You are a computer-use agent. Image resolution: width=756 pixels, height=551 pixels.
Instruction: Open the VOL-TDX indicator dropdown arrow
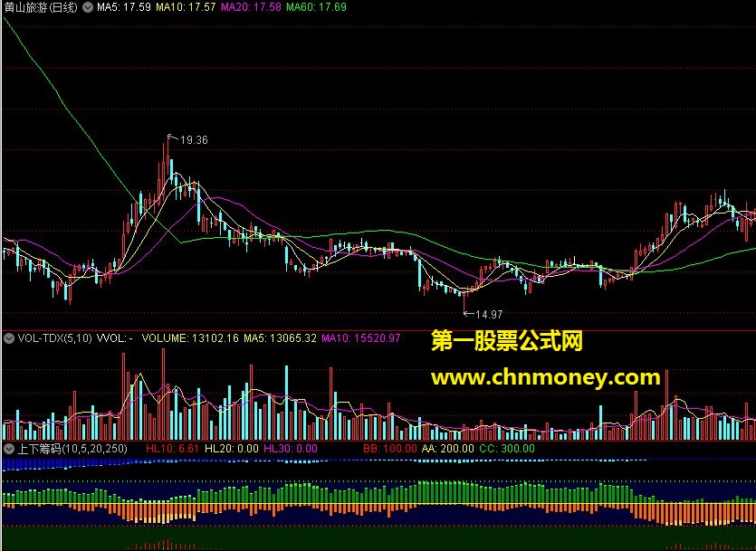click(x=9, y=338)
